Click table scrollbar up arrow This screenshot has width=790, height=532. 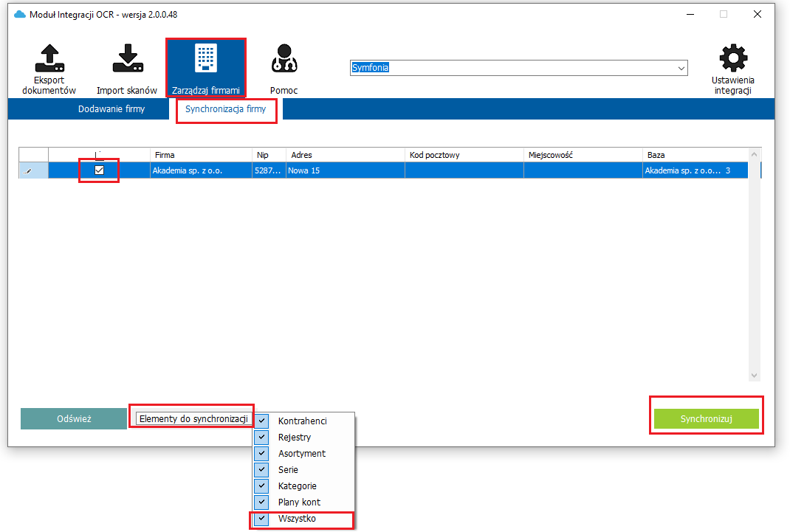point(755,154)
